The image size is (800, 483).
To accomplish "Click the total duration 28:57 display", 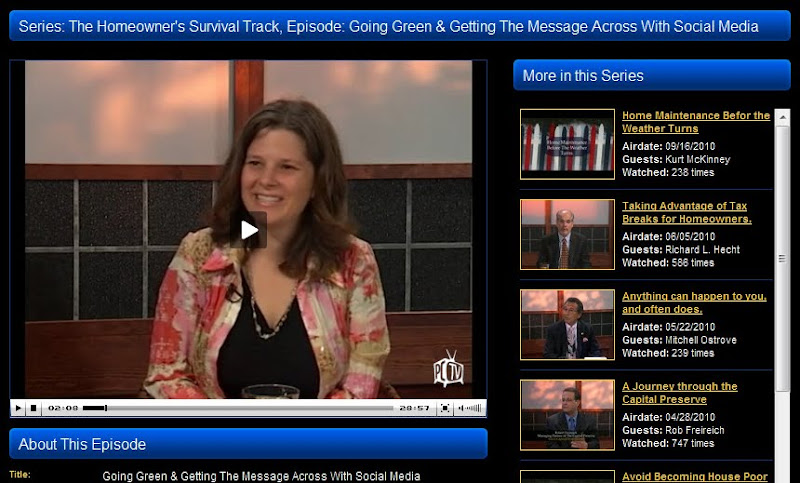I will tap(414, 408).
